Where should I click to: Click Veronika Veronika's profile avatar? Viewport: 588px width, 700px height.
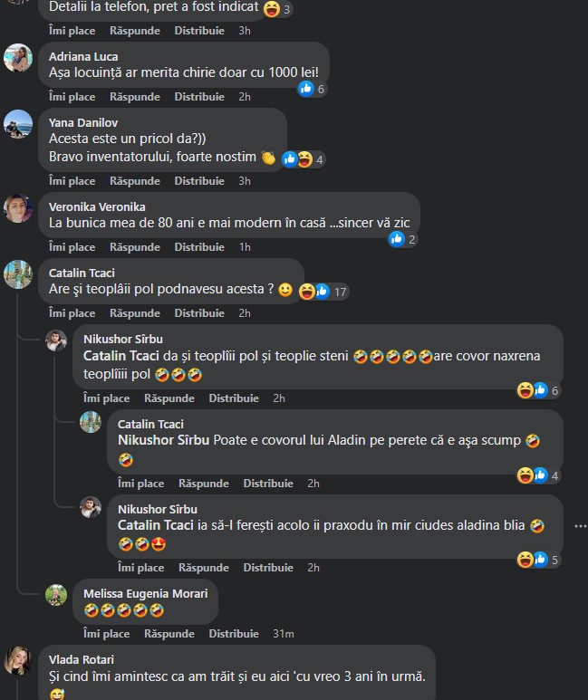[x=18, y=208]
